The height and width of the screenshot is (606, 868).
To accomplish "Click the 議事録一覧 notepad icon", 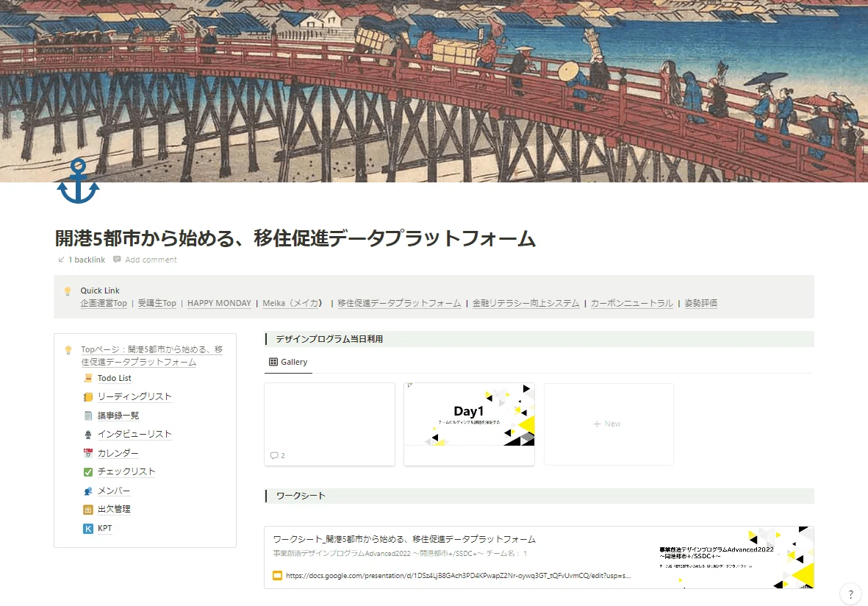I will tap(88, 416).
